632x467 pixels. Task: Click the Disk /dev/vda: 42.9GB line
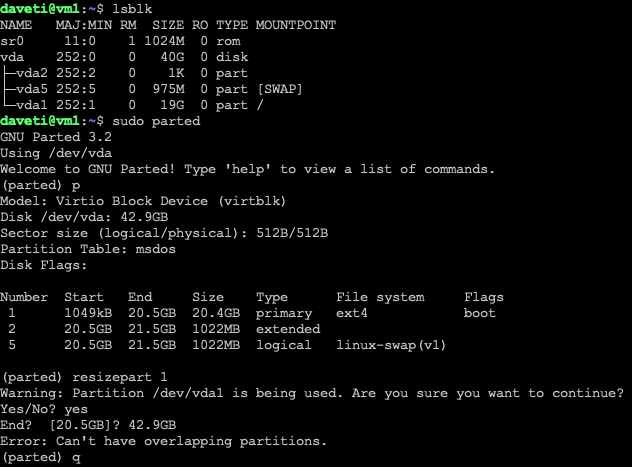pos(88,217)
